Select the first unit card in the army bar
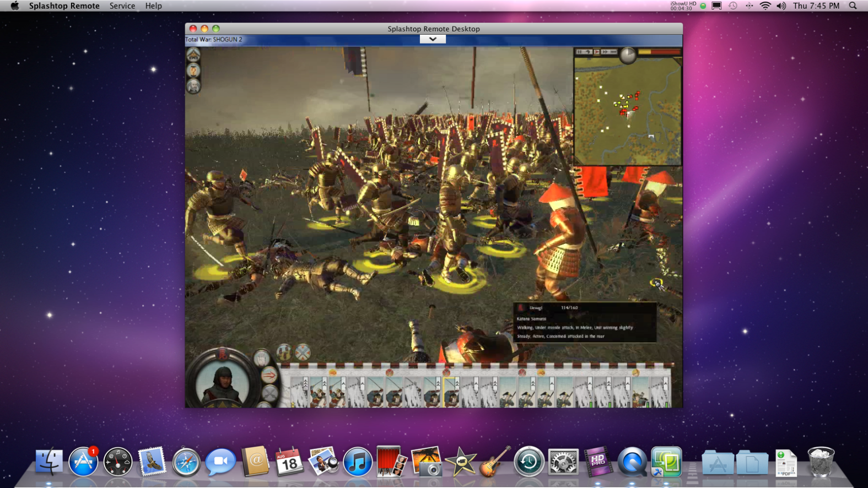This screenshot has height=488, width=868. [299, 392]
